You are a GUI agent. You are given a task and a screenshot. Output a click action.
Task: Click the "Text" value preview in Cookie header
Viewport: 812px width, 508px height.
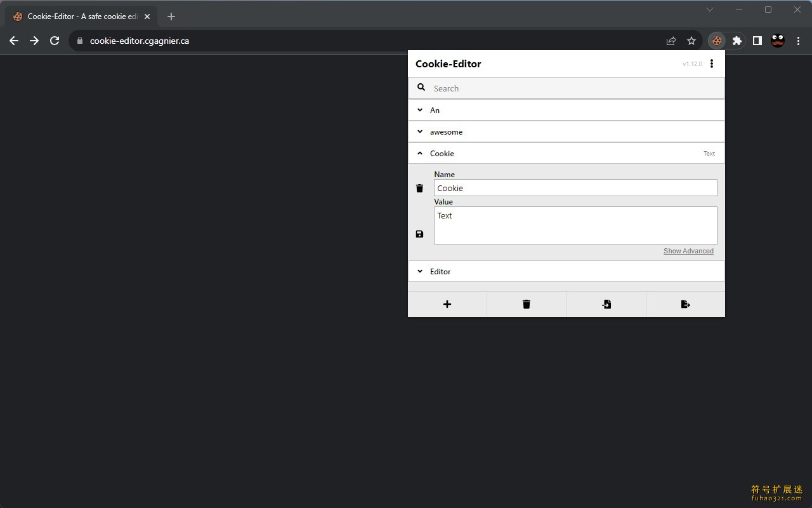pyautogui.click(x=709, y=154)
